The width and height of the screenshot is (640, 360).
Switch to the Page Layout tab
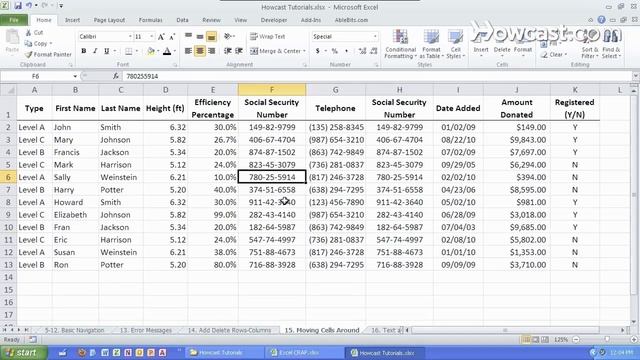click(x=109, y=20)
